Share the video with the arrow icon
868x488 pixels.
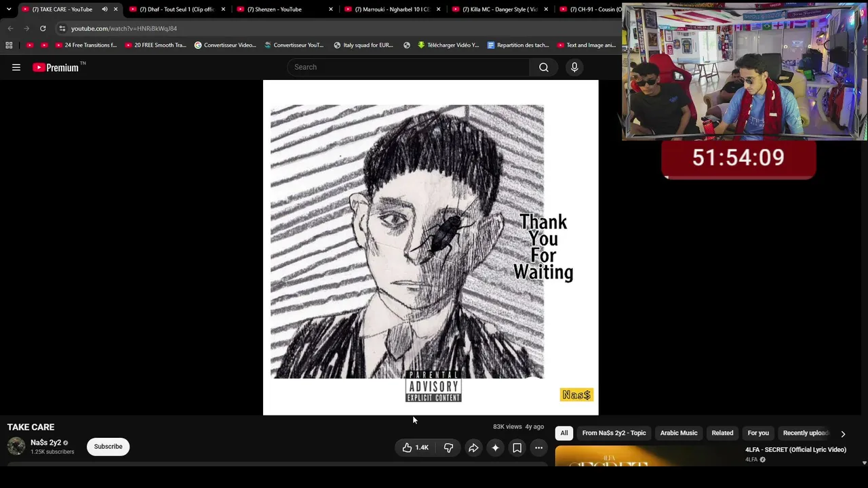coord(473,447)
